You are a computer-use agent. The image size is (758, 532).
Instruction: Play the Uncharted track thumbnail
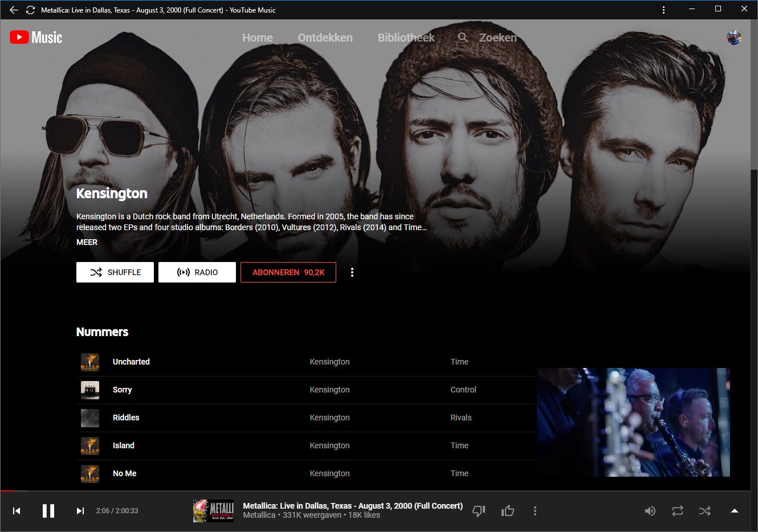(90, 362)
